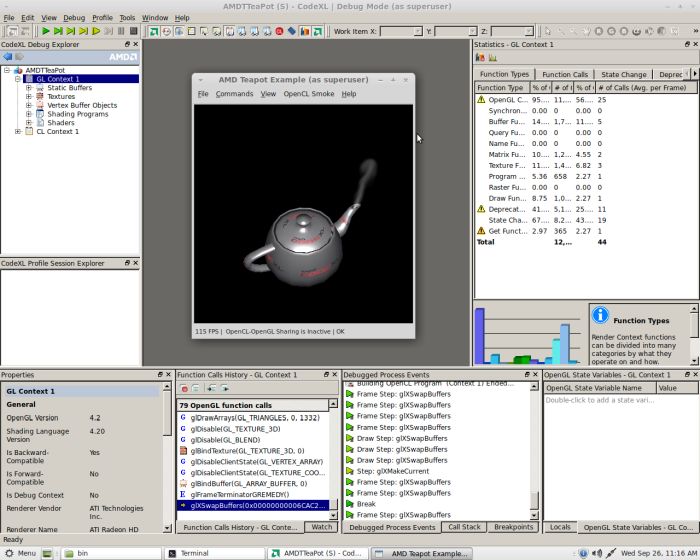Switch to Terminal from the taskbar
Image resolution: width=700 pixels, height=560 pixels.
214,553
